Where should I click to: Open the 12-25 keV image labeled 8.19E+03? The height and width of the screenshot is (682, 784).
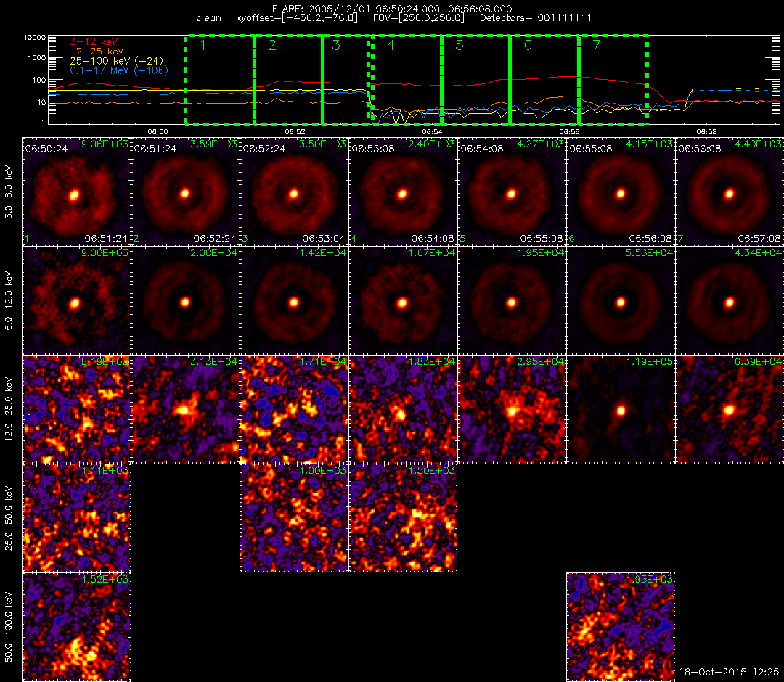click(76, 410)
